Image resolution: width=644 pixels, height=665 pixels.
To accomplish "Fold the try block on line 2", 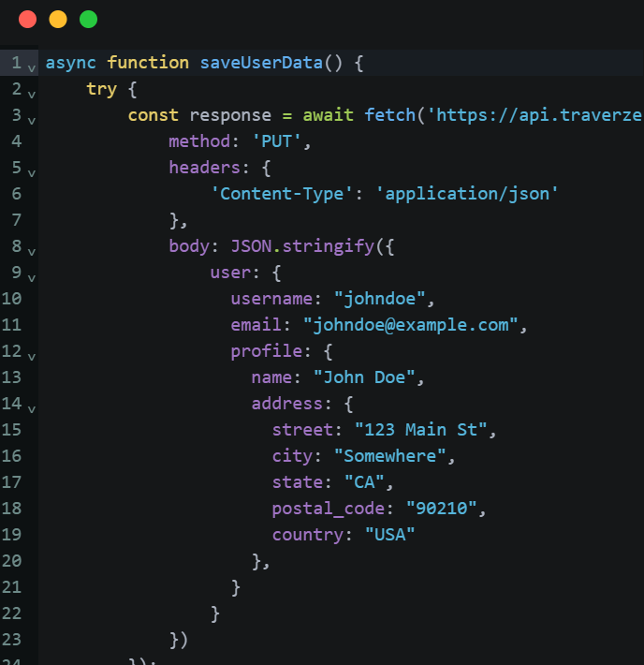I will click(32, 94).
